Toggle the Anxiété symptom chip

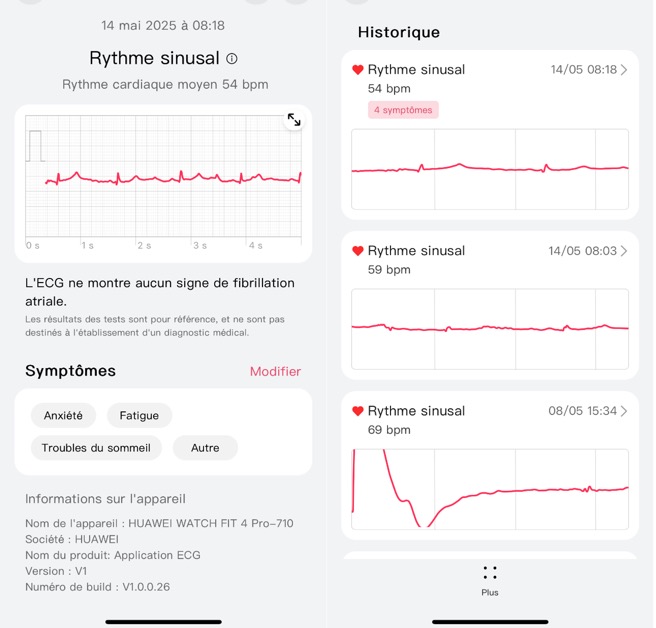point(63,415)
